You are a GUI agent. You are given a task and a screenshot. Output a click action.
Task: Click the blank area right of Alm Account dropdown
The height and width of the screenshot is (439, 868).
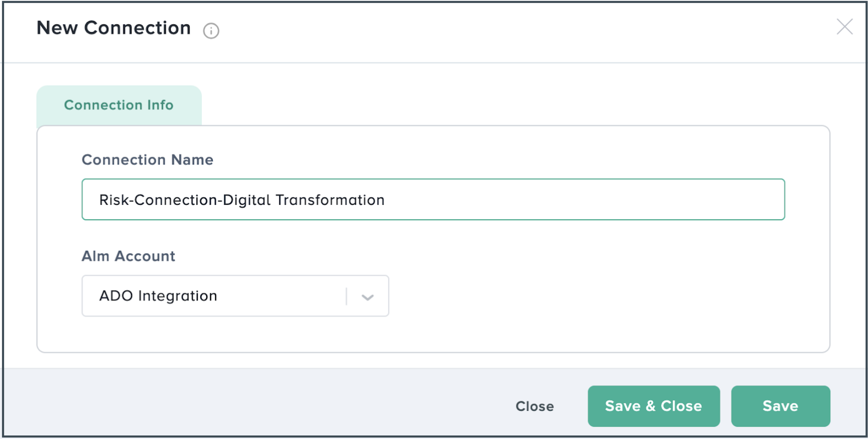590,296
